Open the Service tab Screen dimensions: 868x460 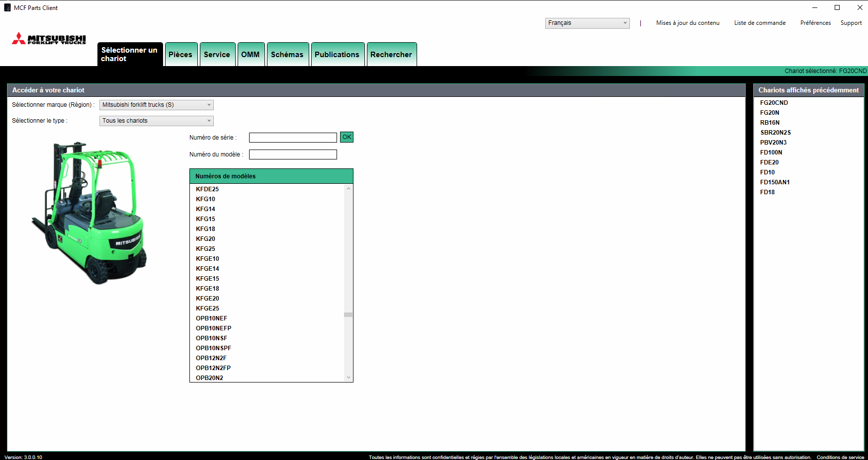pos(217,55)
